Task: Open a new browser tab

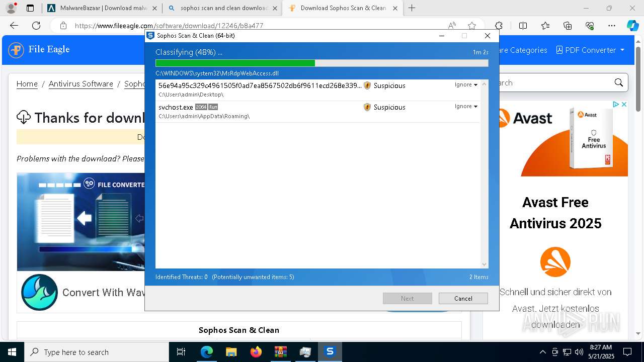Action: [x=412, y=8]
